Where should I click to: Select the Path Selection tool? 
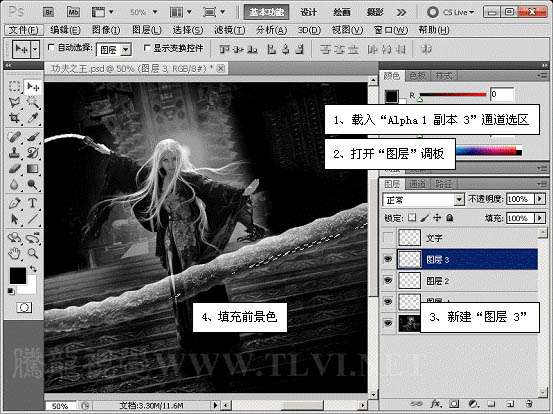[x=14, y=219]
